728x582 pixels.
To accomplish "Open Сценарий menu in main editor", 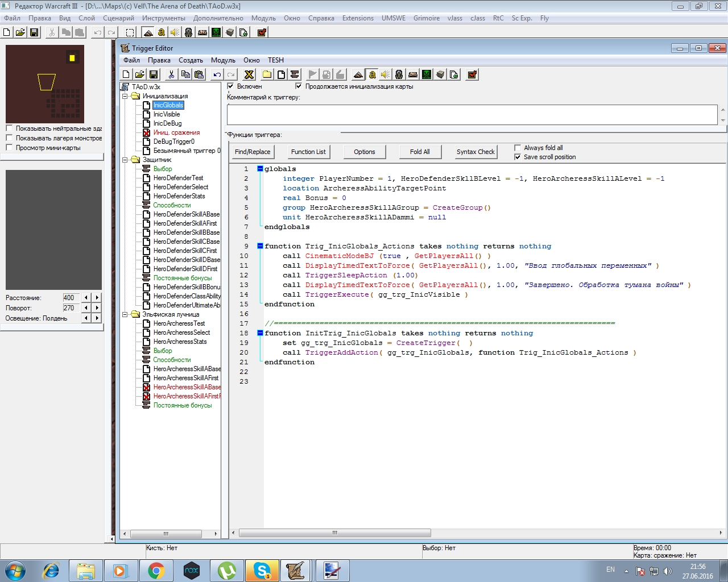I will 118,18.
